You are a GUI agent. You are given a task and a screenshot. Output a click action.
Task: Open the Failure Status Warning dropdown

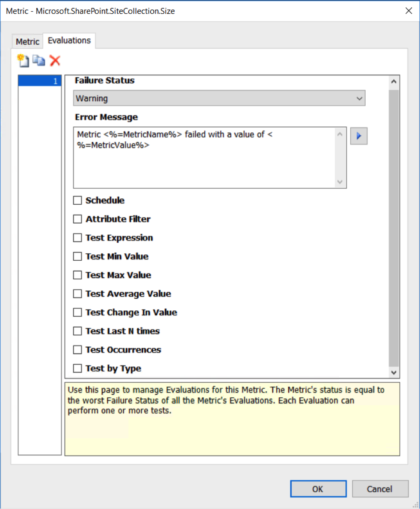pyautogui.click(x=219, y=98)
